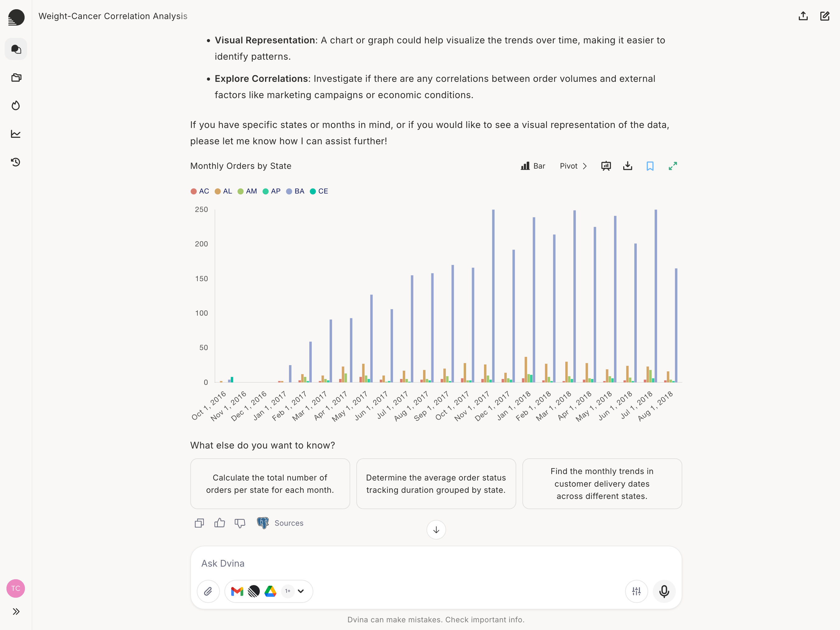840x630 pixels.
Task: Open the Bar chart type selector
Action: (533, 166)
